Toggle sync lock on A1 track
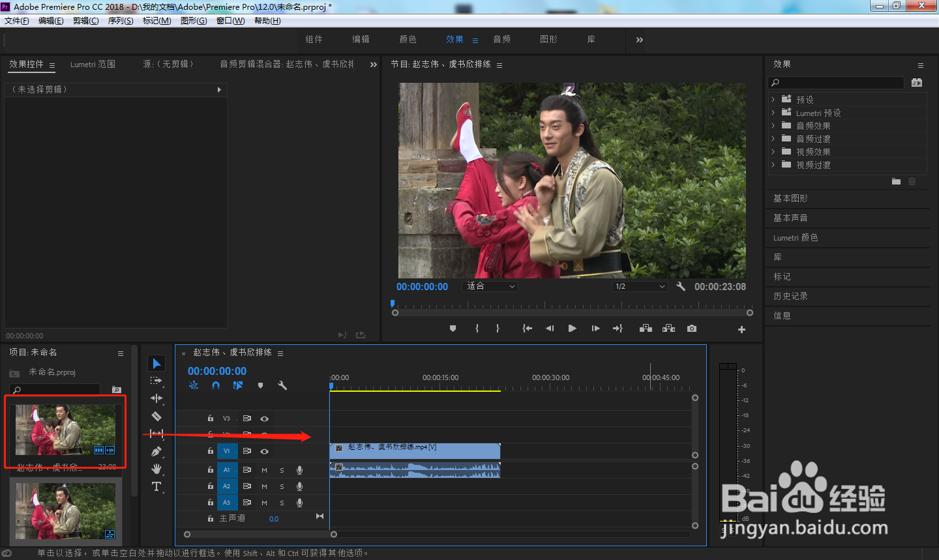 tap(247, 470)
